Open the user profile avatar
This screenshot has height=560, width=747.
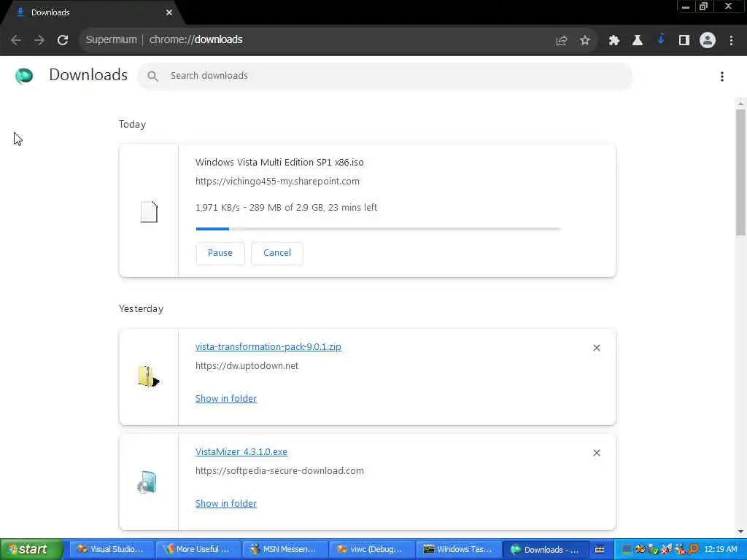pos(708,41)
